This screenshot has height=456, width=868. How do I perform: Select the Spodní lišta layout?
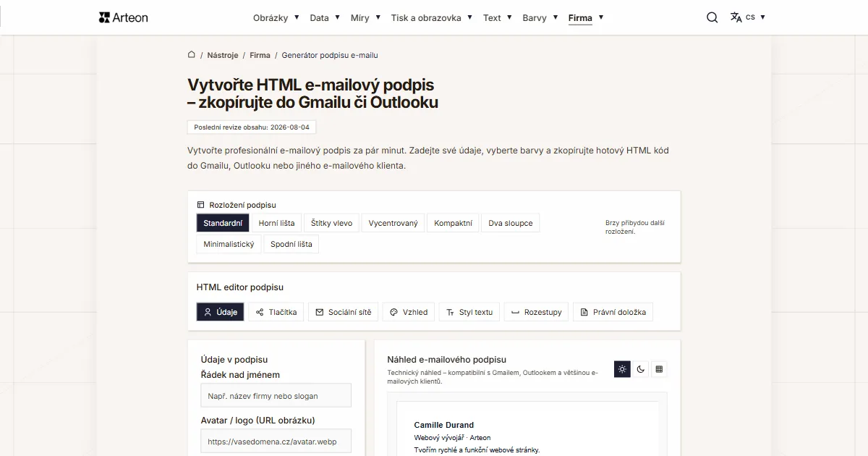(x=292, y=244)
